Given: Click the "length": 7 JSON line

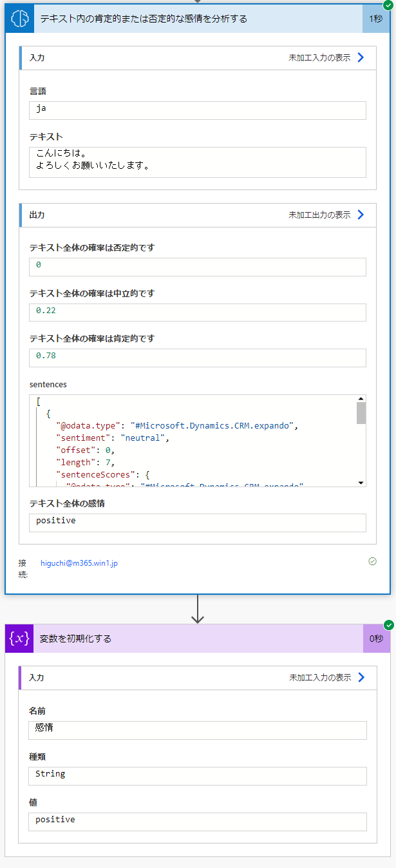Looking at the screenshot, I should point(85,461).
